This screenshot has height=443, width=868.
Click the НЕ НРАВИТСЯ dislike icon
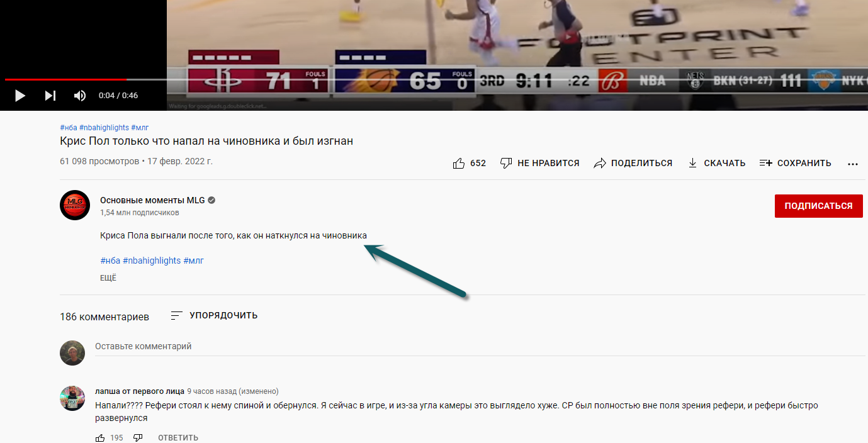[506, 163]
